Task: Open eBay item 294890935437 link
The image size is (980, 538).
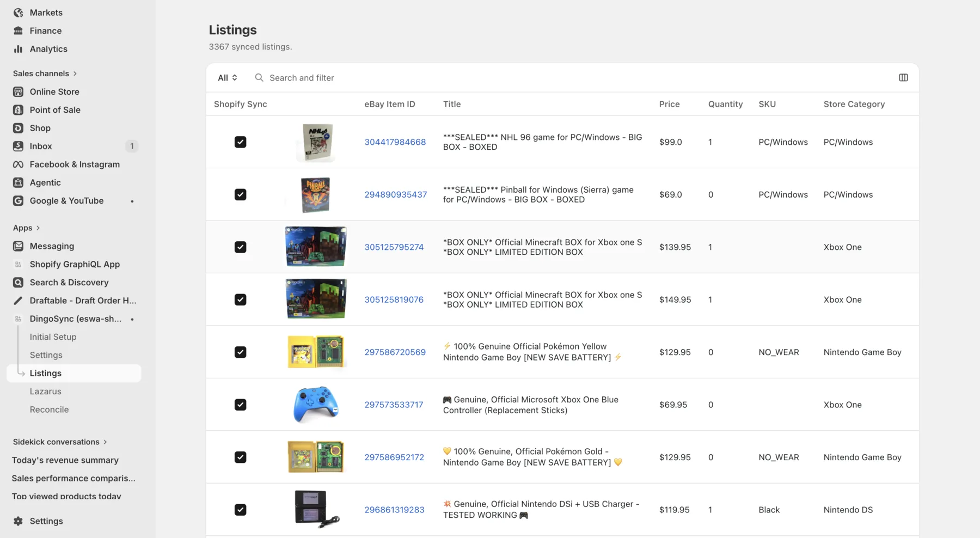Action: click(396, 194)
